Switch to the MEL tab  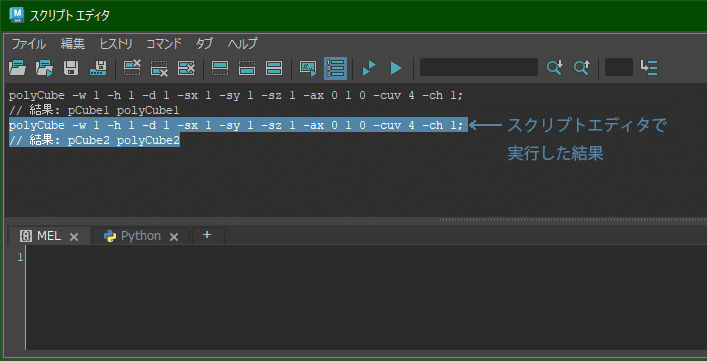coord(49,236)
